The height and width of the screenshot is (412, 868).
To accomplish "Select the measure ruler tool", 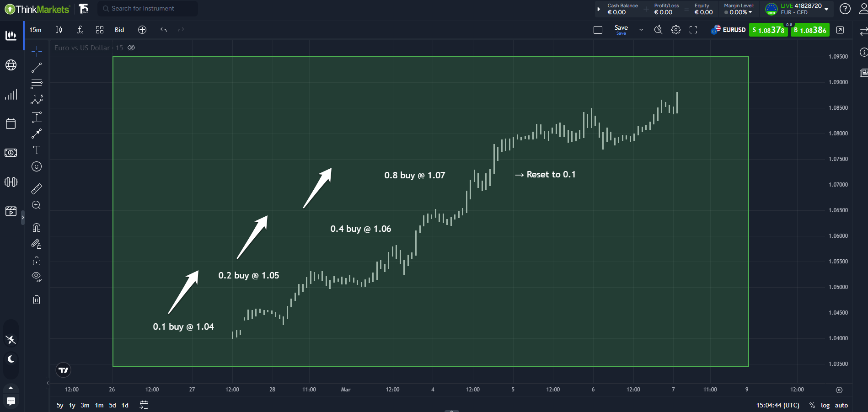I will click(37, 188).
